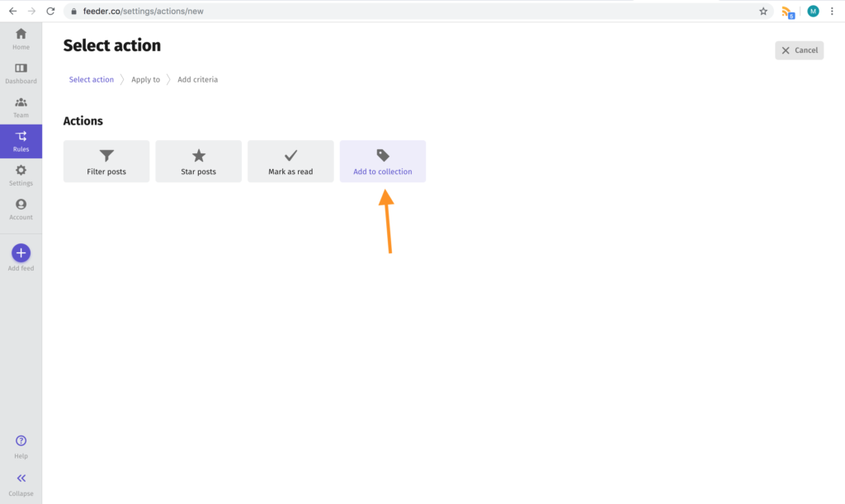Open the Team section

[21, 107]
